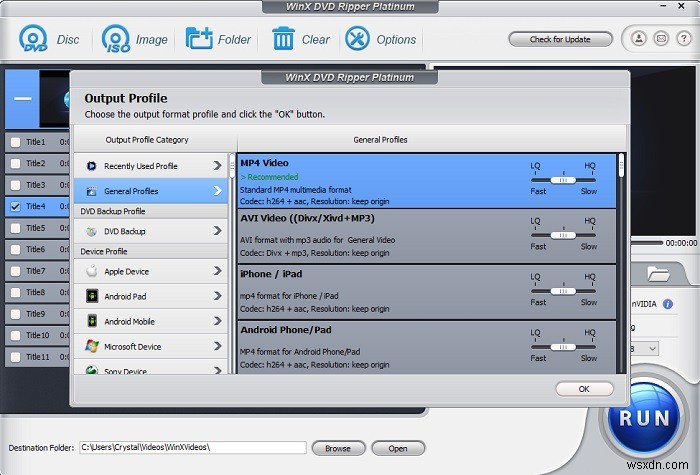Expand the Android Mobile arrow
The image size is (700, 475).
(x=217, y=321)
